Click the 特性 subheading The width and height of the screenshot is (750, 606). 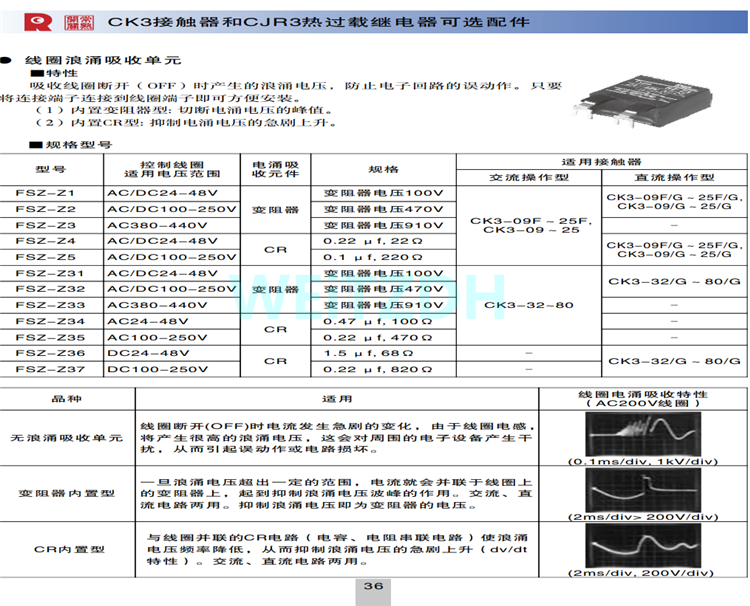(x=62, y=73)
